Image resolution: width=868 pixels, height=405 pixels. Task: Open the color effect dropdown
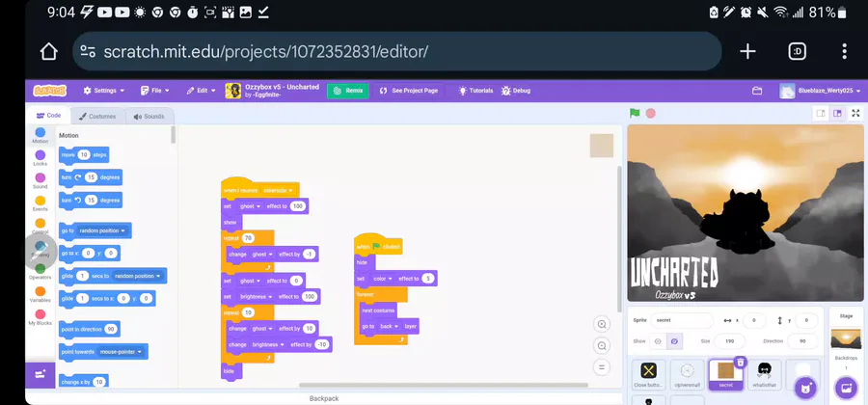click(x=382, y=279)
